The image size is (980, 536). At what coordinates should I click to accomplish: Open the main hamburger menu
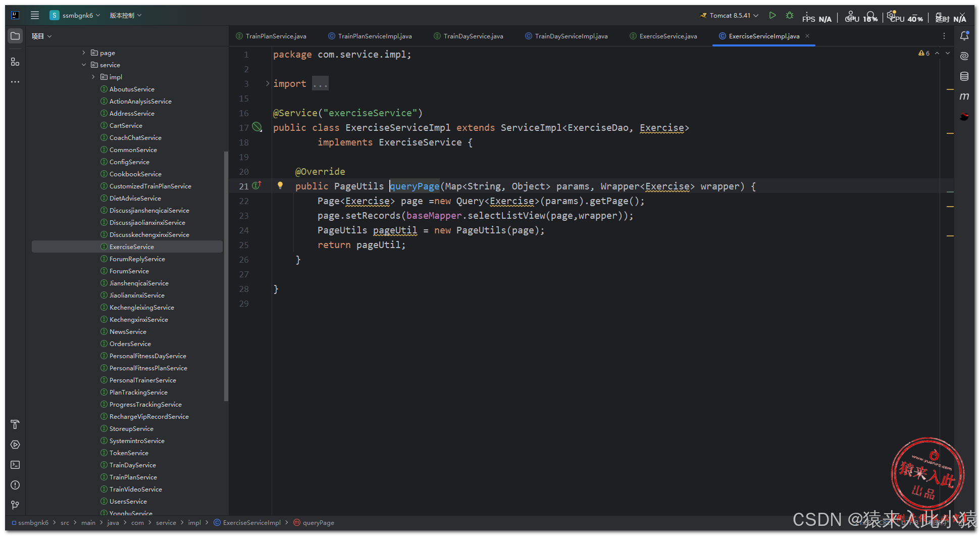pyautogui.click(x=35, y=15)
